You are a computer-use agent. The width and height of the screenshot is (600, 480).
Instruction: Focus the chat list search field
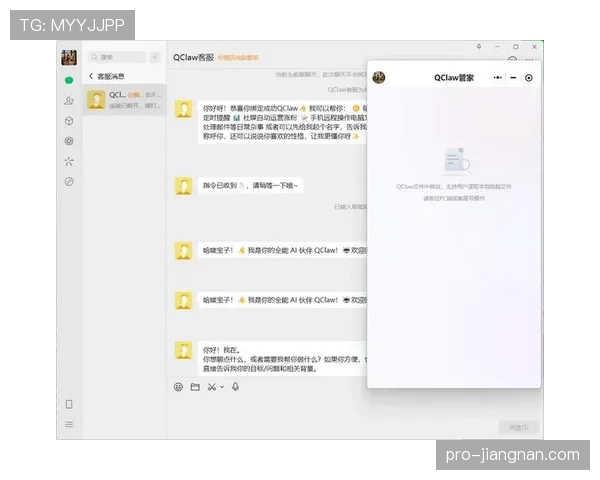[117, 57]
